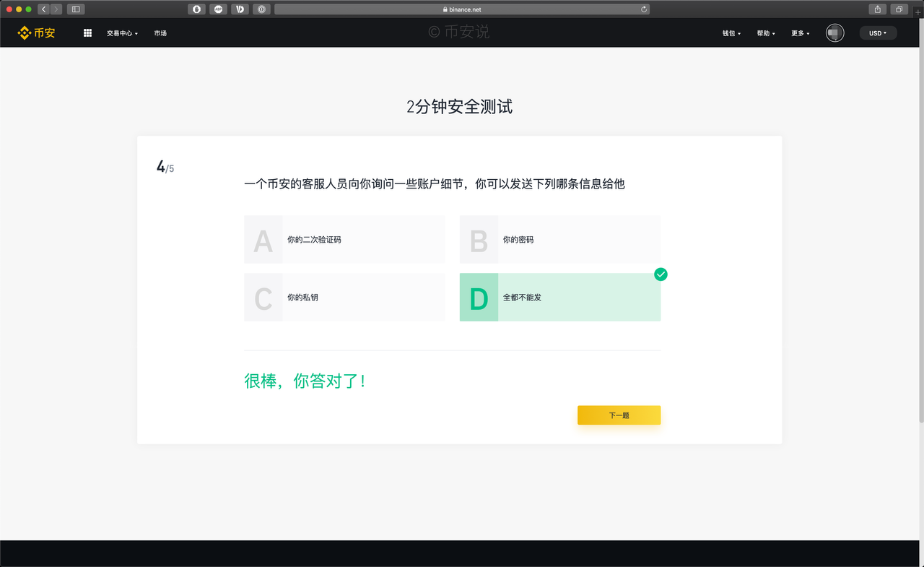
Task: Click the 下一题 next question button
Action: click(x=619, y=415)
